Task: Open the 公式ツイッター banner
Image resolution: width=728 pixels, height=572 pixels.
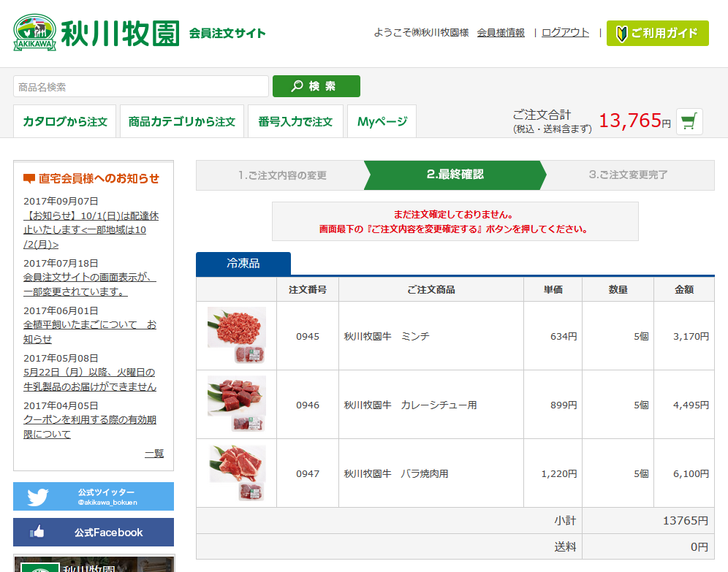Action: pos(94,496)
